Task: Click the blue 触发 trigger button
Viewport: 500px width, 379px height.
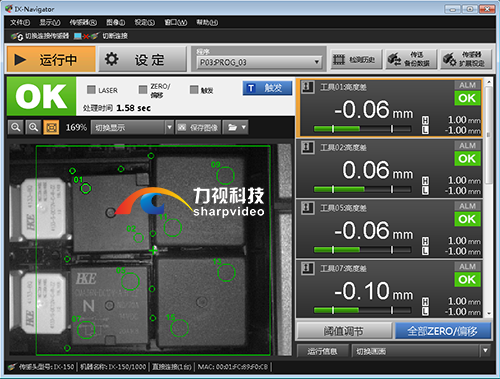Action: 267,88
